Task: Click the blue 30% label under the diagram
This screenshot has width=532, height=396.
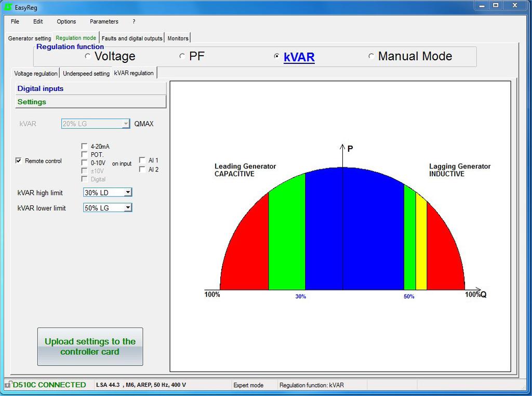Action: tap(301, 296)
